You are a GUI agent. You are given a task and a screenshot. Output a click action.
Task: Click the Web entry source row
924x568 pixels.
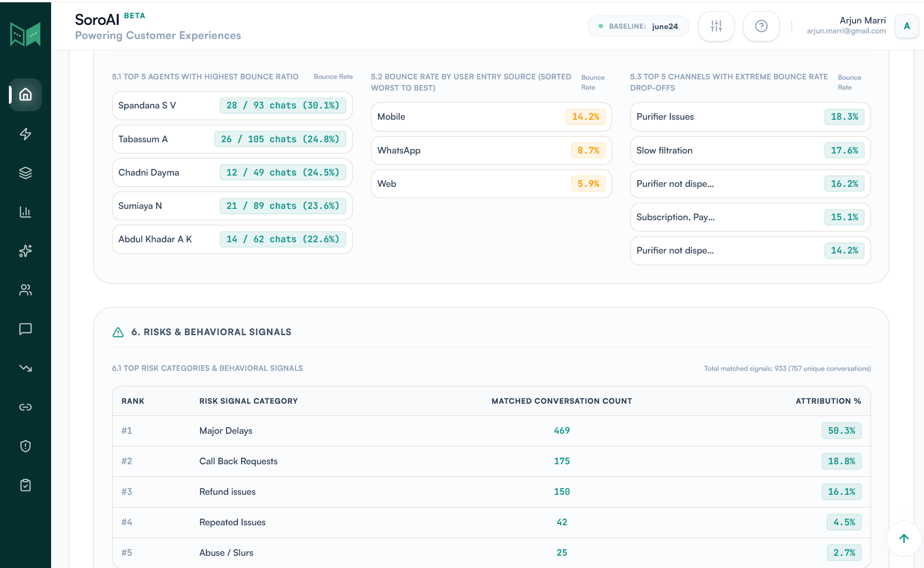coord(491,184)
